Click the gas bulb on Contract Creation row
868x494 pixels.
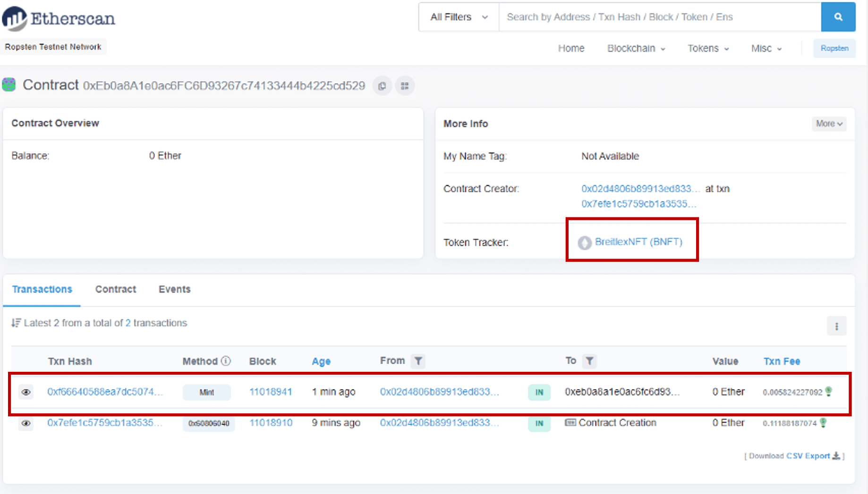(x=823, y=423)
